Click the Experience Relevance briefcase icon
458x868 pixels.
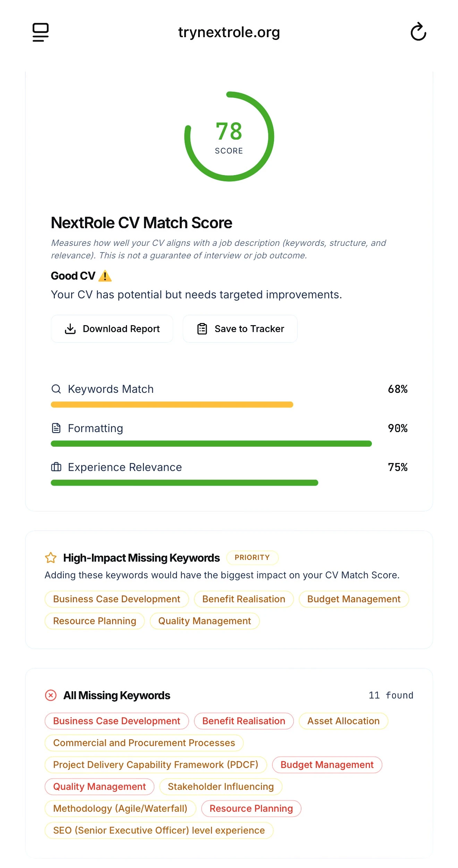click(56, 467)
